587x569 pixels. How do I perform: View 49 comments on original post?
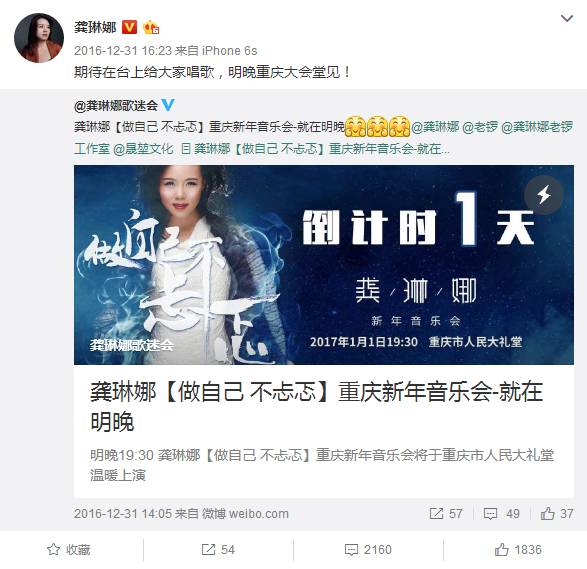(502, 513)
